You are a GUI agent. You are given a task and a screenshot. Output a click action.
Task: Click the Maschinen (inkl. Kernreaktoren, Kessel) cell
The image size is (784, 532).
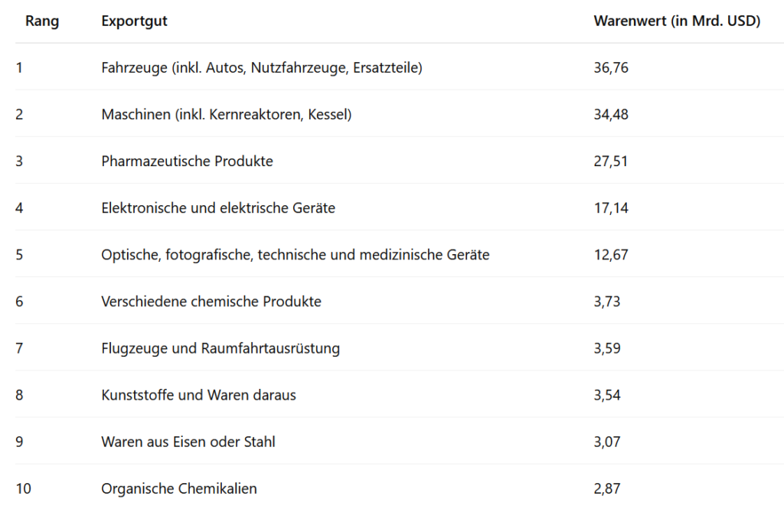point(226,115)
